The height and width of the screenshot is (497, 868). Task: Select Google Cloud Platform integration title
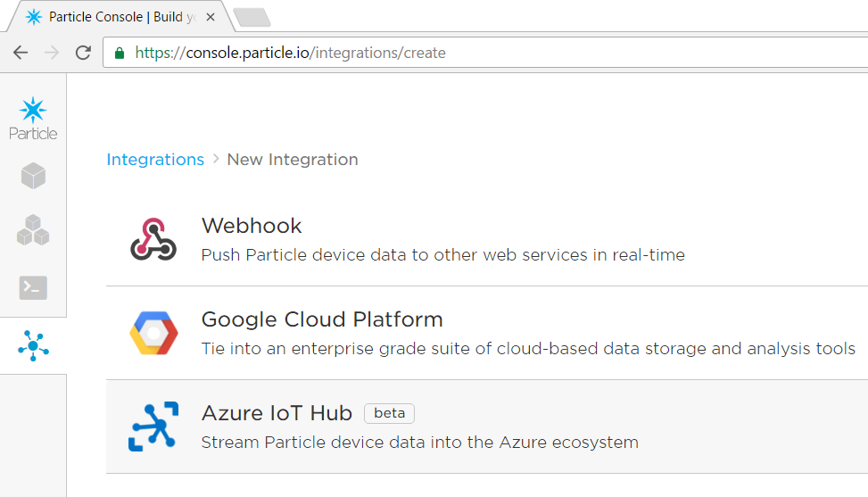coord(322,319)
